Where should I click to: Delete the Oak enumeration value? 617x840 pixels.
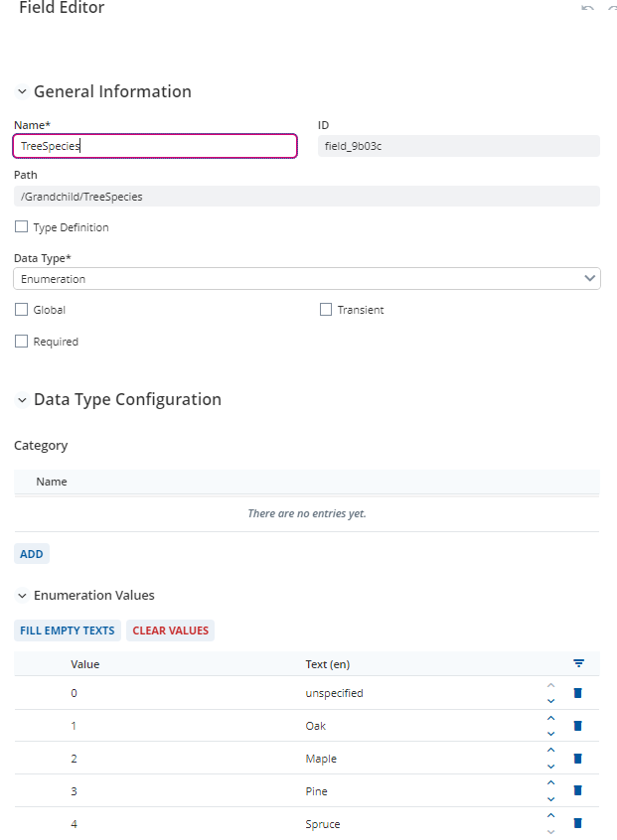click(x=578, y=726)
